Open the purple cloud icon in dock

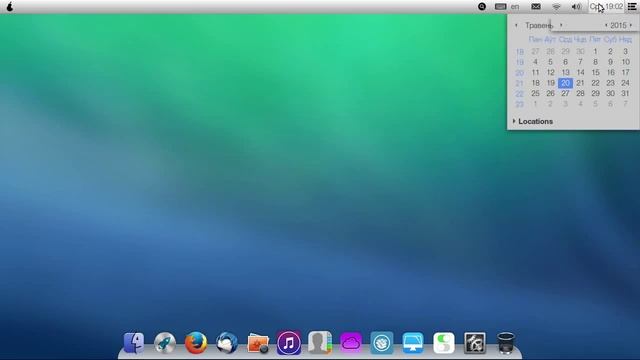click(x=351, y=343)
